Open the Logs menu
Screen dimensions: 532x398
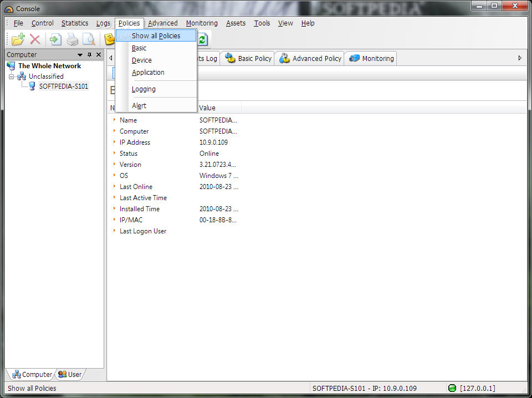point(103,23)
